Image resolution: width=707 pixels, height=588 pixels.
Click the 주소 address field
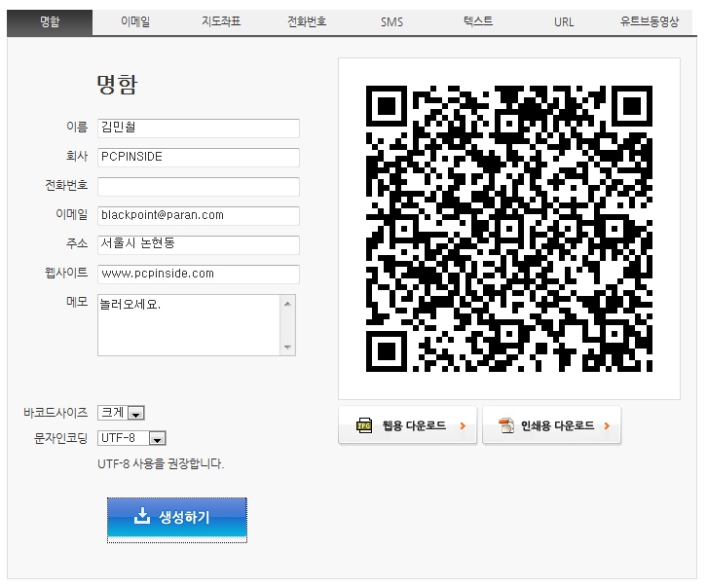(x=199, y=244)
